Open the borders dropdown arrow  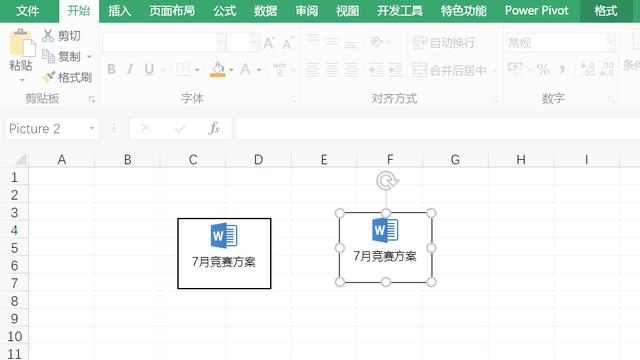[x=197, y=70]
